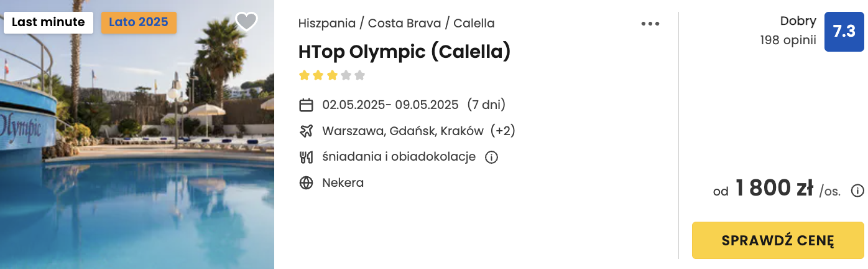
Task: Open the Hiszpania / Costa Brava / Calella breadcrumb
Action: (x=397, y=24)
